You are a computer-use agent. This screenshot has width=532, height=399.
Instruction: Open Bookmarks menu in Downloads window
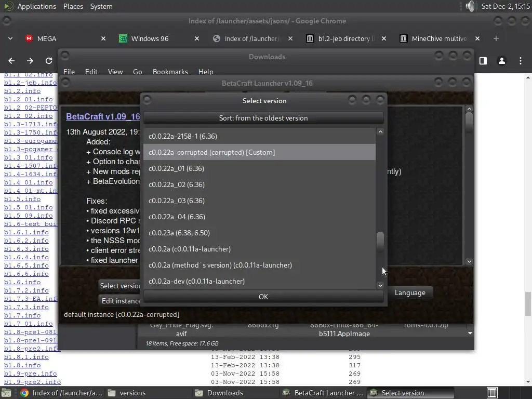pyautogui.click(x=170, y=72)
